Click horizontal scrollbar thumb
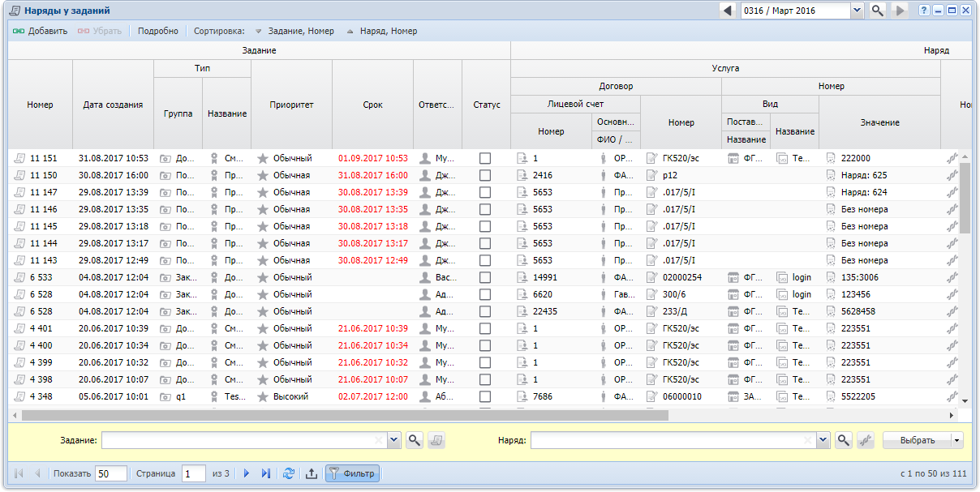980x492 pixels. tap(345, 415)
